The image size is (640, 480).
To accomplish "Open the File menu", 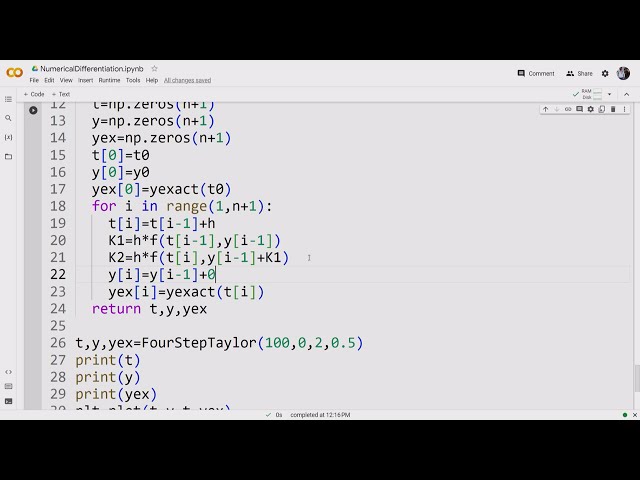I will (34, 80).
